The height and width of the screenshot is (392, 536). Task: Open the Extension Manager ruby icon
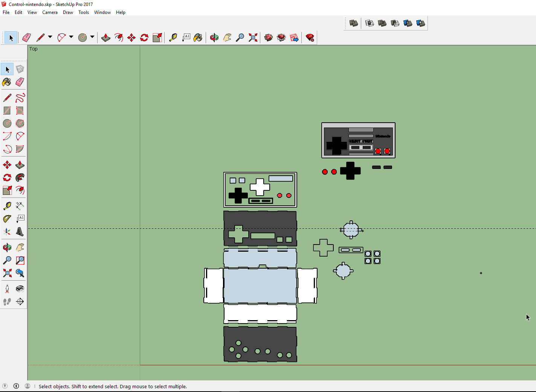(310, 38)
